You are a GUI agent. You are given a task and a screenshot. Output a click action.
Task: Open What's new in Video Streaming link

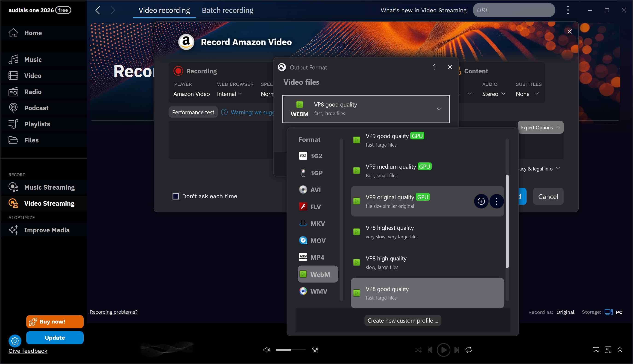coord(423,10)
